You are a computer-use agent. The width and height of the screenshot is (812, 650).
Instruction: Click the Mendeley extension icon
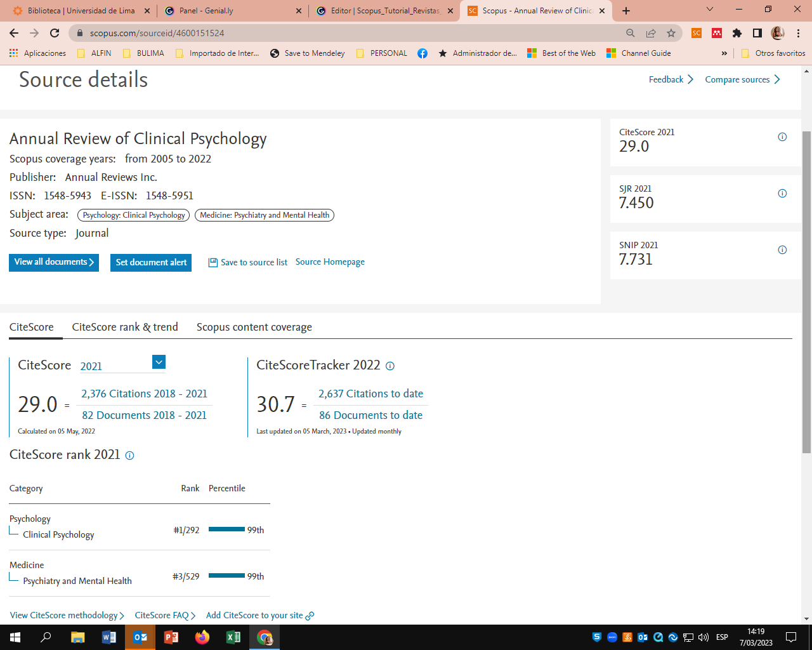point(717,32)
